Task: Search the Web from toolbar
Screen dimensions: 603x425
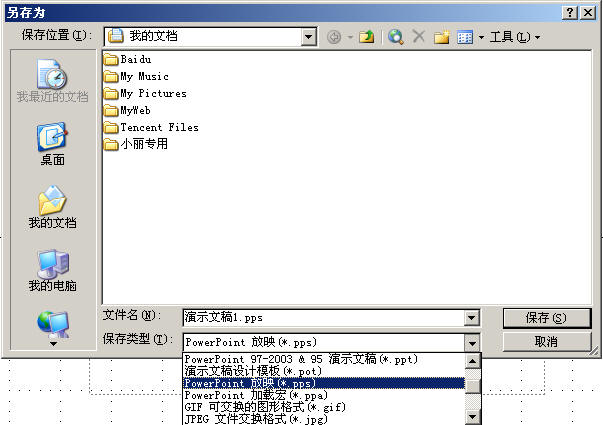Action: [395, 37]
